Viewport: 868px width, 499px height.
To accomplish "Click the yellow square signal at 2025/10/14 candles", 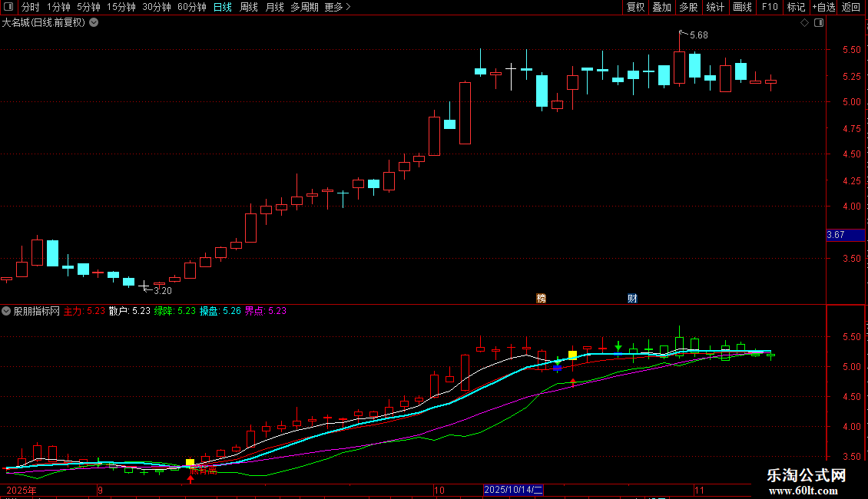I will [x=572, y=355].
